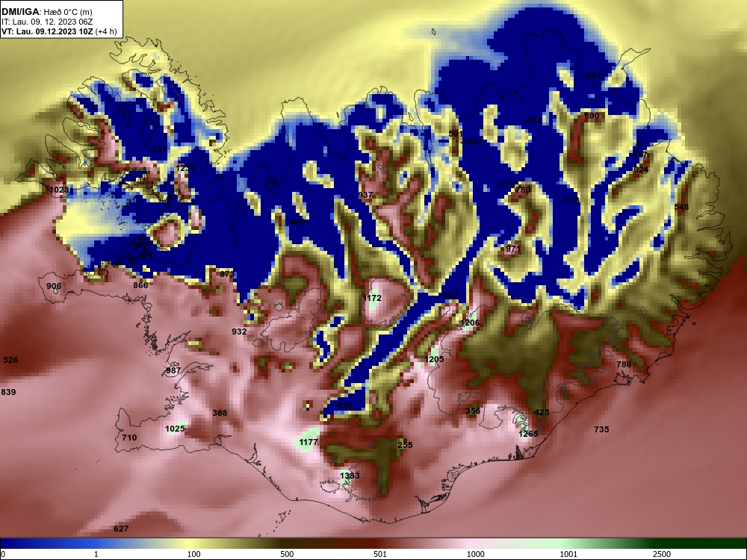
Task: Select the 1206 value label
Action: (470, 323)
